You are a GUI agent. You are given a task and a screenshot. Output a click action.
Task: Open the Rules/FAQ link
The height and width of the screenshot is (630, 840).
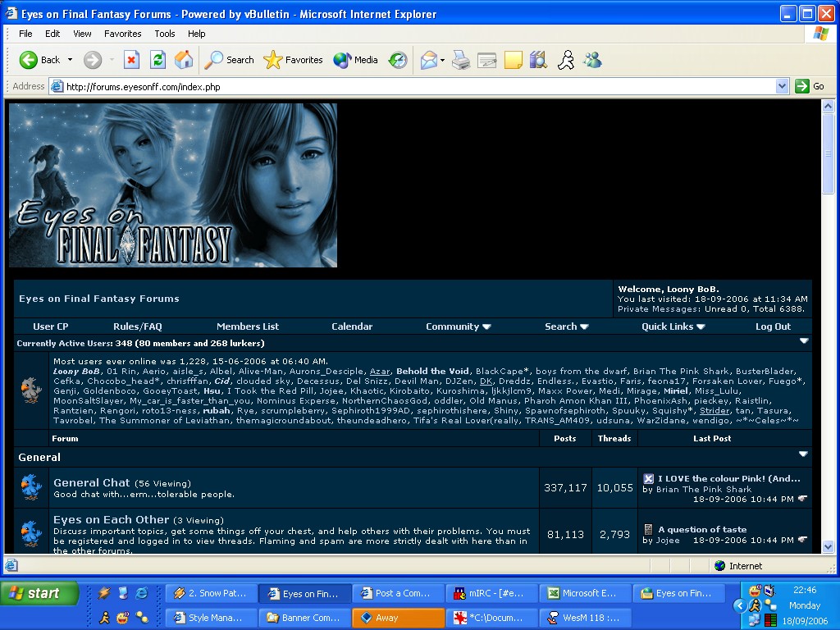click(x=138, y=326)
